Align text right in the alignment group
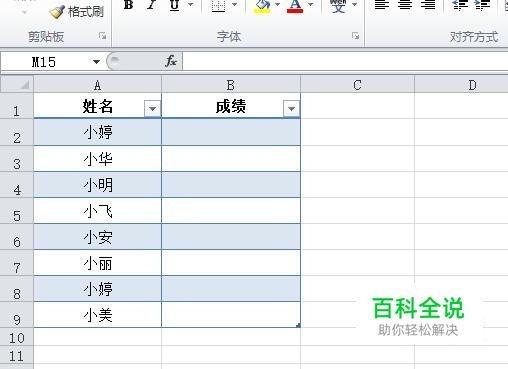 pos(428,5)
